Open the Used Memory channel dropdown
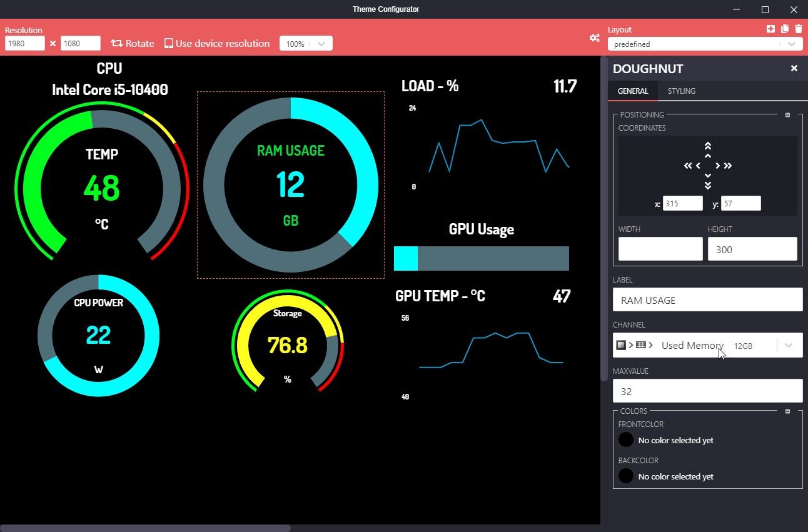The image size is (808, 532). point(789,345)
